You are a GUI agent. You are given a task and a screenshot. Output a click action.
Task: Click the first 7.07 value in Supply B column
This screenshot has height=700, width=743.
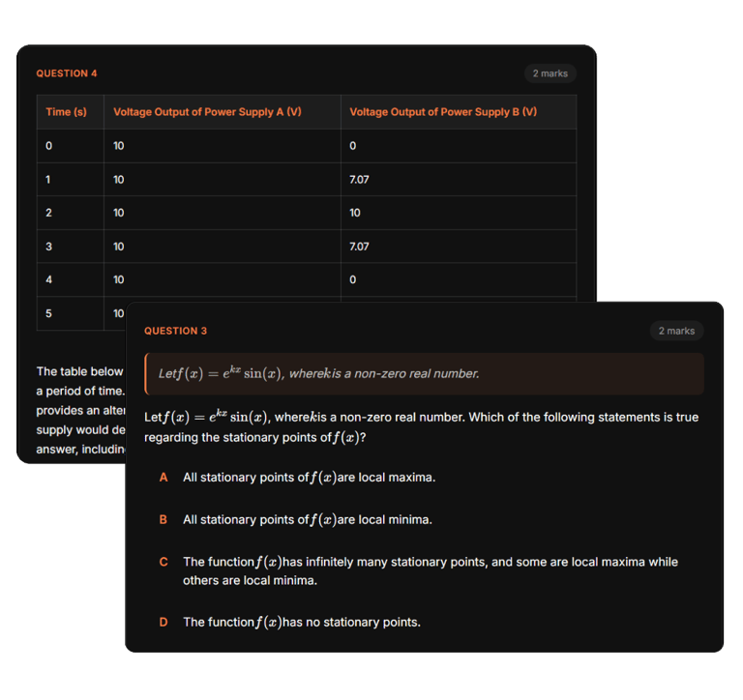click(x=359, y=179)
